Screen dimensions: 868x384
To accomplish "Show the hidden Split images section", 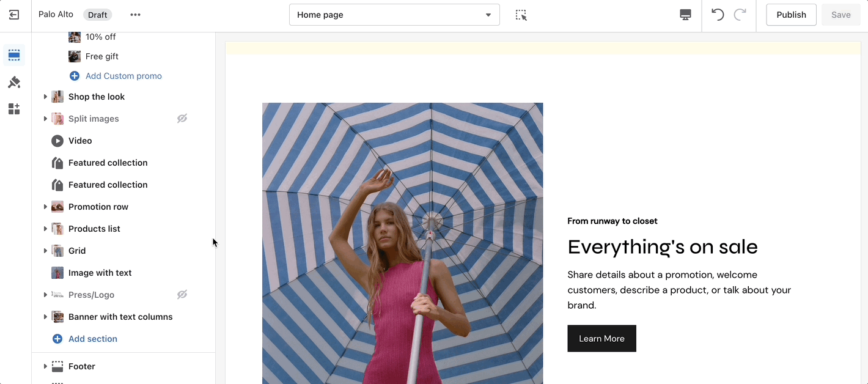I will [x=182, y=119].
